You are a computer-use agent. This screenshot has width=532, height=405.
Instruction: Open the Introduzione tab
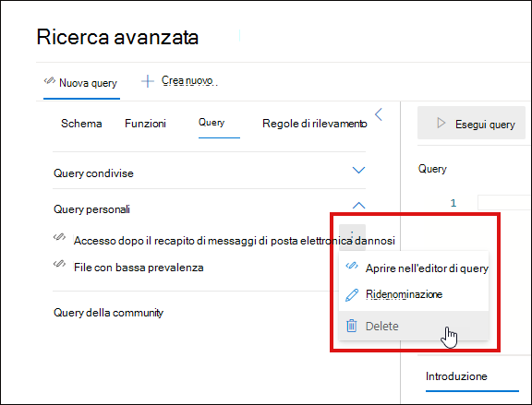[456, 376]
